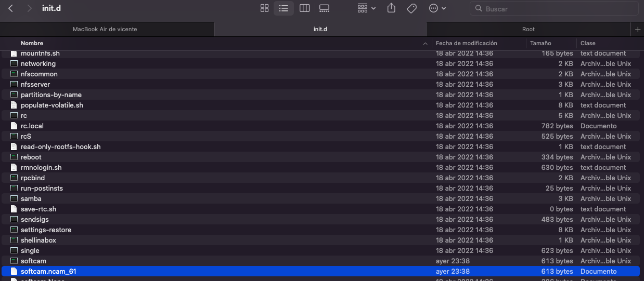Screen dimensions: 644x281
Task: Switch to column view
Action: (x=305, y=8)
